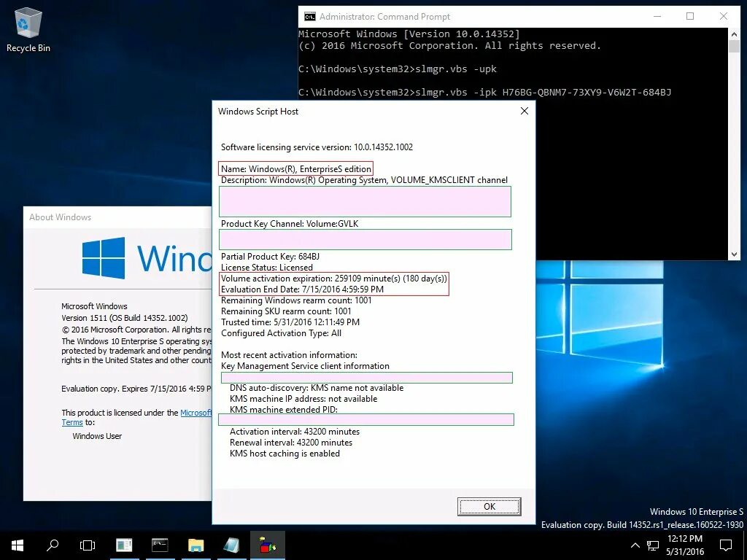The height and width of the screenshot is (560, 747).
Task: Click 'Trusted time' line
Action: pos(290,322)
